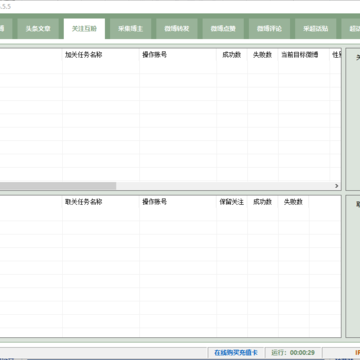Click the 在线购买充值卡 link

pyautogui.click(x=236, y=353)
